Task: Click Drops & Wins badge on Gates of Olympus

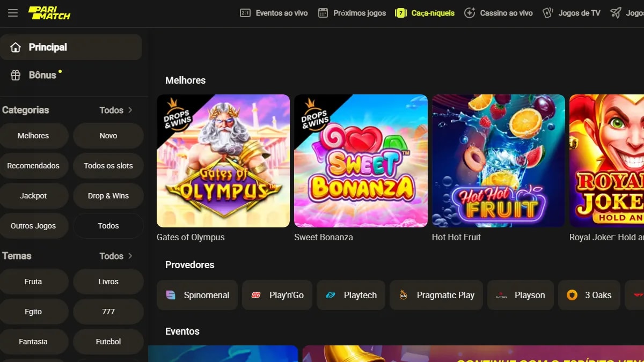Action: (x=177, y=114)
